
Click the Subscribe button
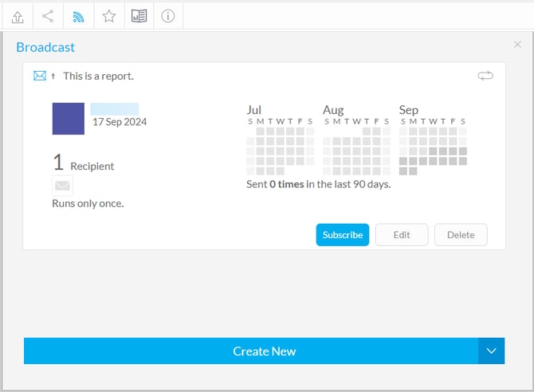coord(343,235)
